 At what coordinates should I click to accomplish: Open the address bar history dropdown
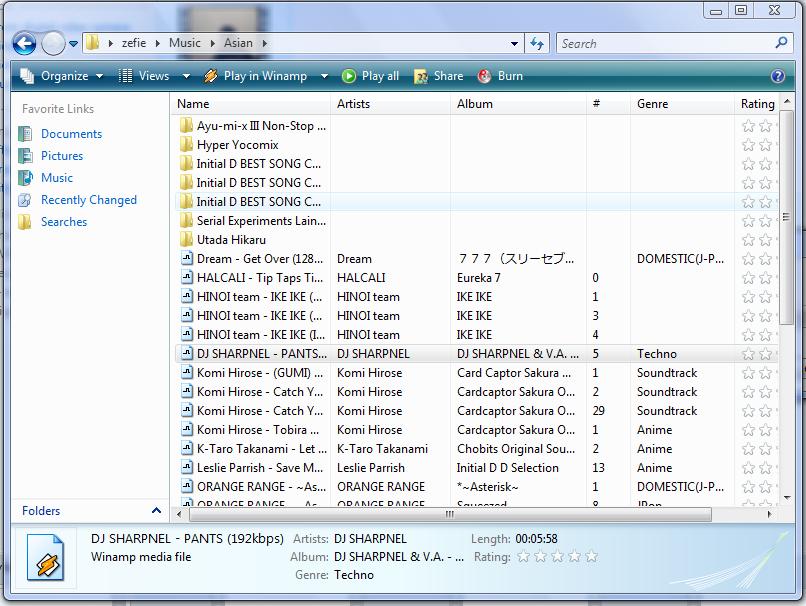click(x=514, y=43)
